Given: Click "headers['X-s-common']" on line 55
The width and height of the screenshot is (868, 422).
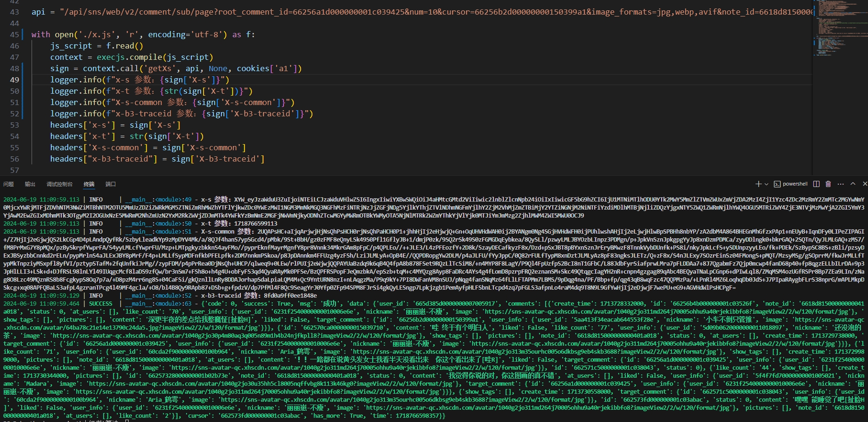Looking at the screenshot, I should coord(99,148).
